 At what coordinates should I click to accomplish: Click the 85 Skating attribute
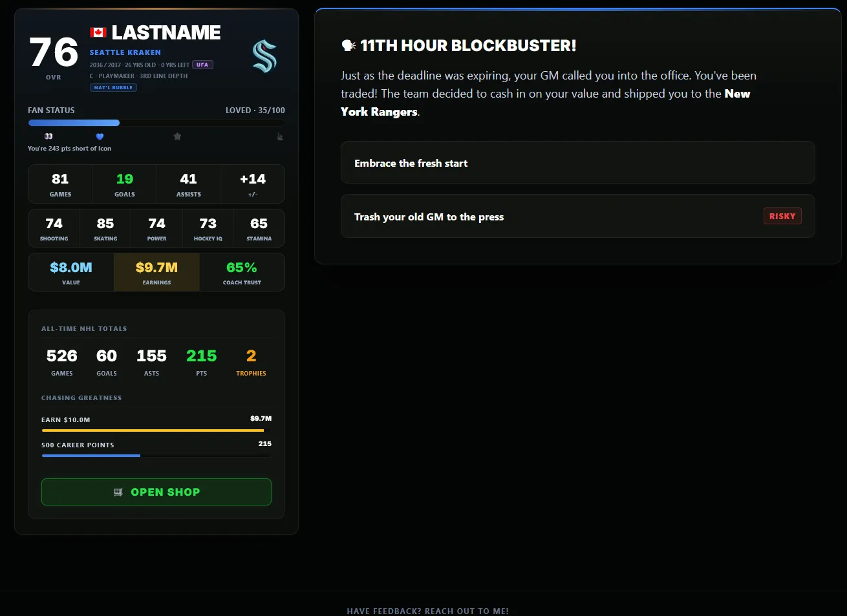[x=105, y=228]
